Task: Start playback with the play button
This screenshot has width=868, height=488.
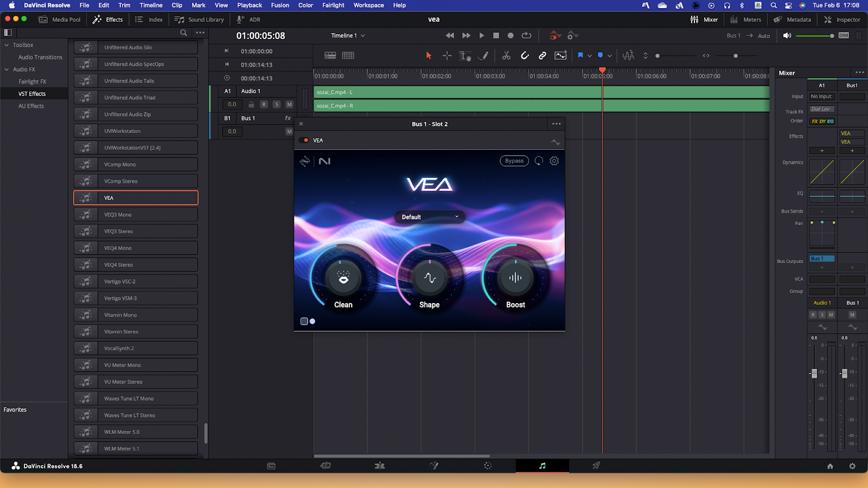Action: coord(482,35)
